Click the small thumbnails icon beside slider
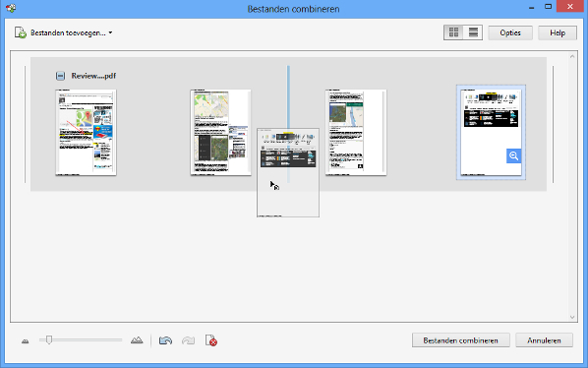 tap(26, 341)
